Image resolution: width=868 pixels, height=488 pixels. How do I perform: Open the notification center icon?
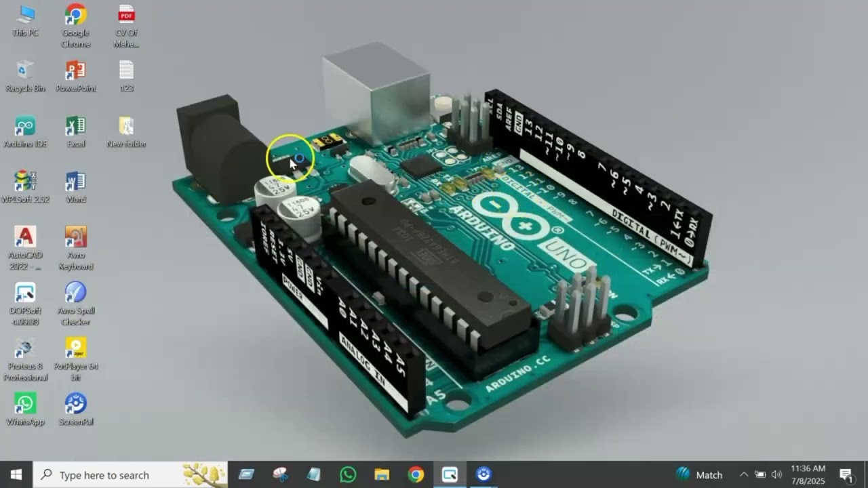[846, 474]
